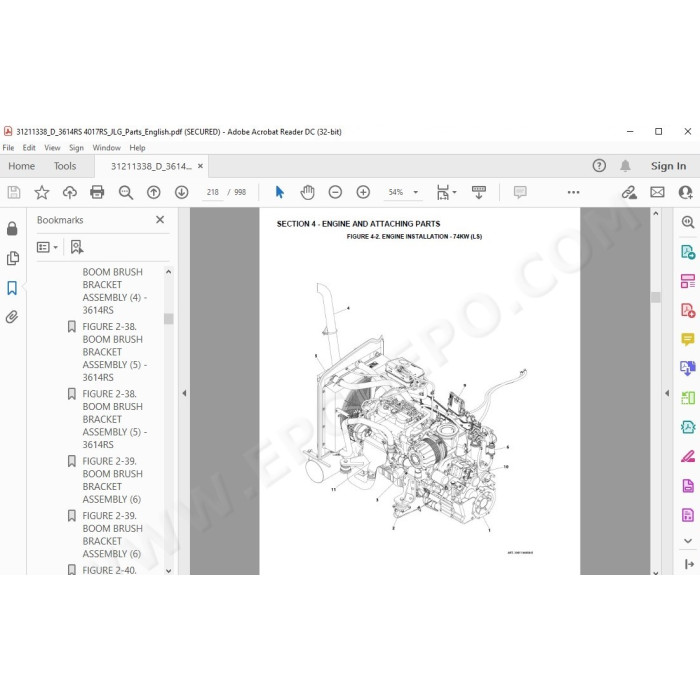Open Fill & Sign pen tool

pyautogui.click(x=688, y=456)
